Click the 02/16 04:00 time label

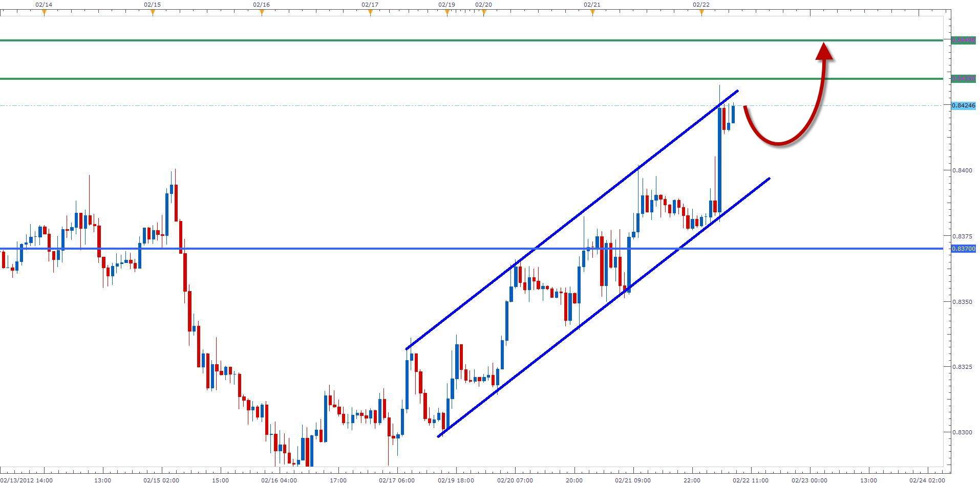(x=279, y=480)
